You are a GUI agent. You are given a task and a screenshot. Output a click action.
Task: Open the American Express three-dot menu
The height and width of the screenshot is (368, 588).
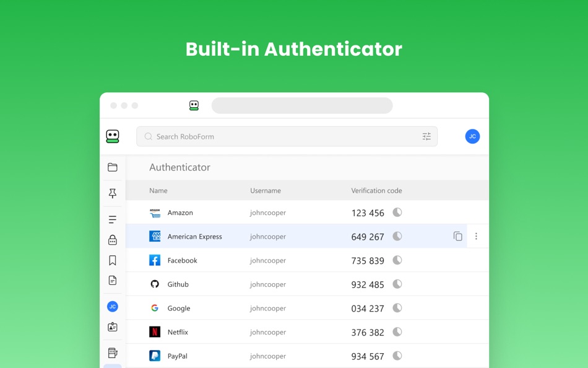pos(476,236)
